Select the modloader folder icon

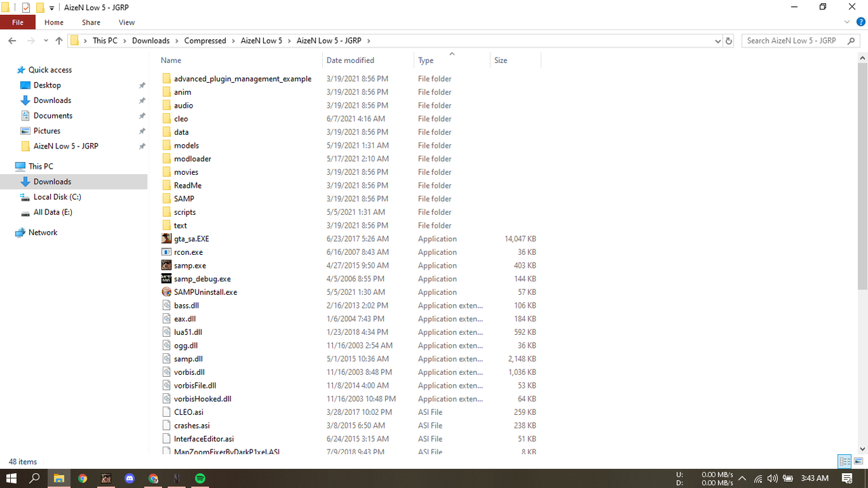coord(167,159)
